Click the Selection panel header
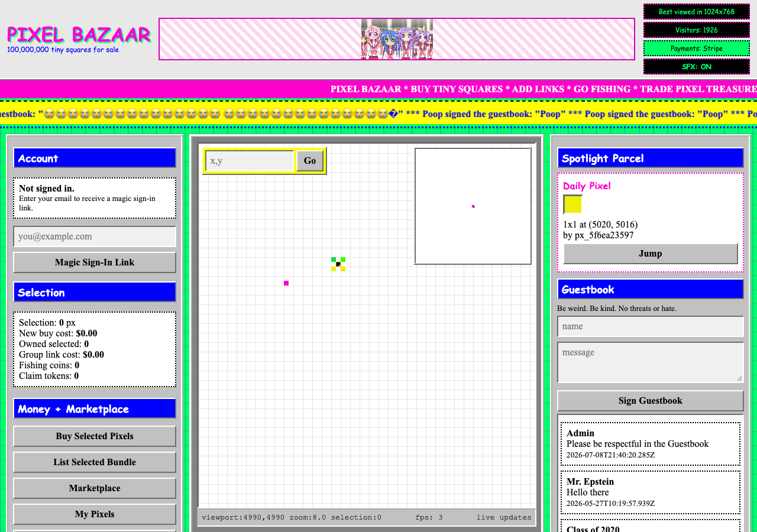This screenshot has width=757, height=532. tap(95, 292)
